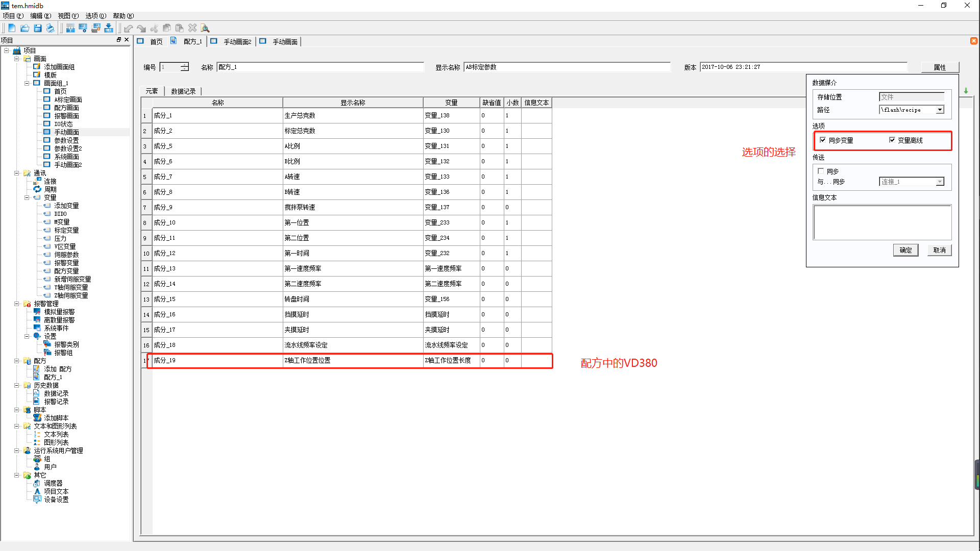Screen dimensions: 980x551
Task: Open the 连接_1 connection dropdown
Action: [940, 182]
